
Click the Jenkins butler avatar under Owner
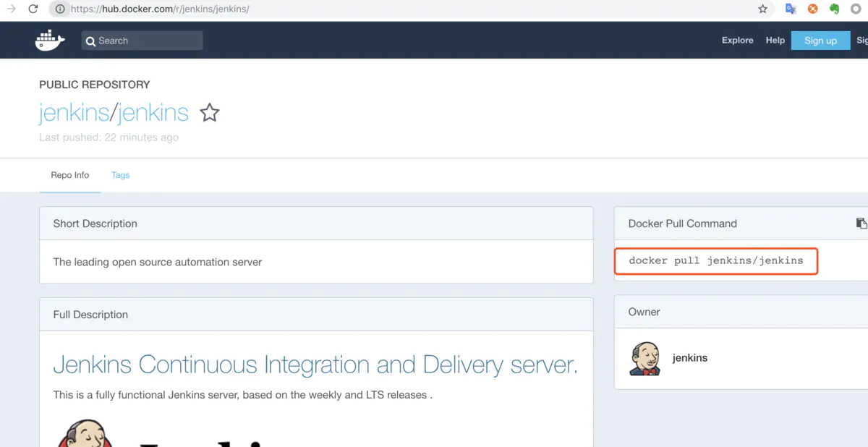(644, 358)
